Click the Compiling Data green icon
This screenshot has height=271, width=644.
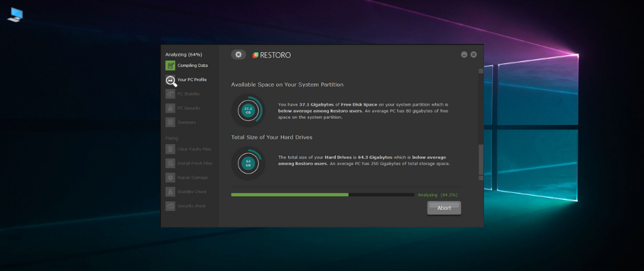point(170,65)
